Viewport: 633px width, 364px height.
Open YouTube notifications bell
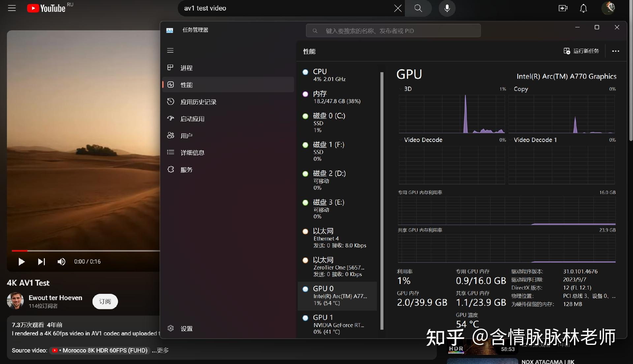point(583,8)
